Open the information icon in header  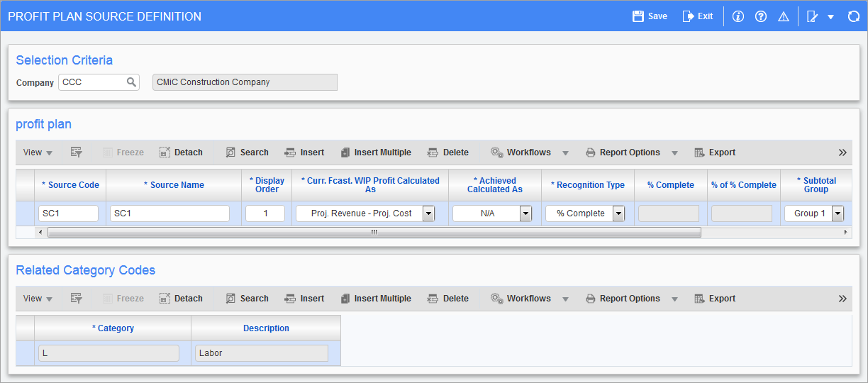[738, 16]
